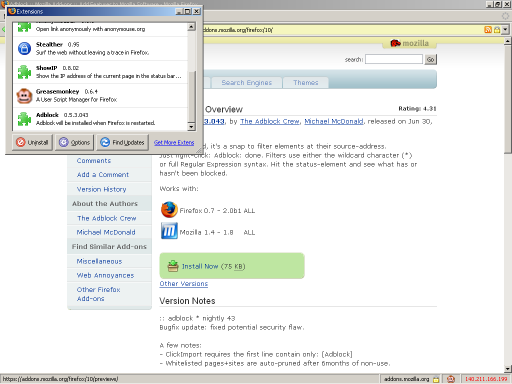Click the Mozilla suite logo icon
Viewport: 512px width, 384px height.
pyautogui.click(x=169, y=231)
